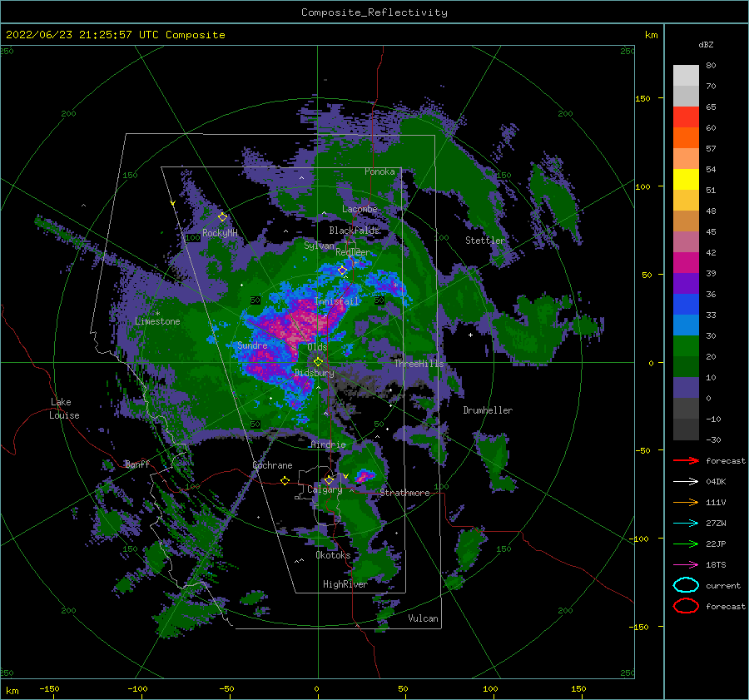Click the yellow diamond marker near RockyMH
Screen dimensions: 749x700
(x=222, y=217)
